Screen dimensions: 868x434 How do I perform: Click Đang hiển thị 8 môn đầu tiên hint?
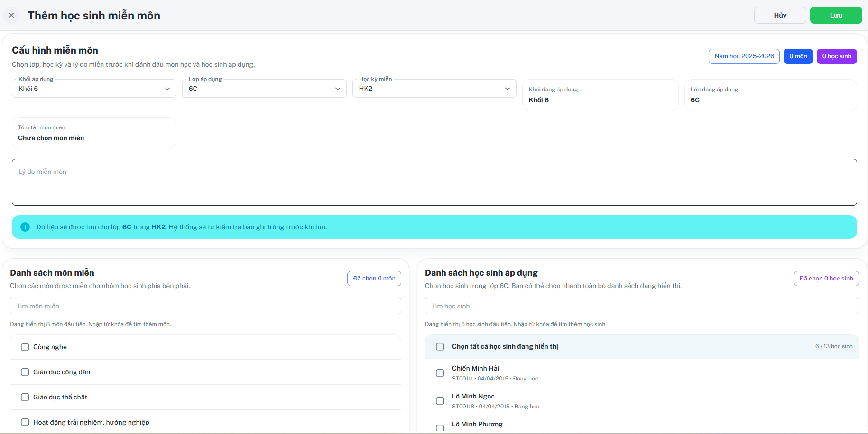click(91, 324)
